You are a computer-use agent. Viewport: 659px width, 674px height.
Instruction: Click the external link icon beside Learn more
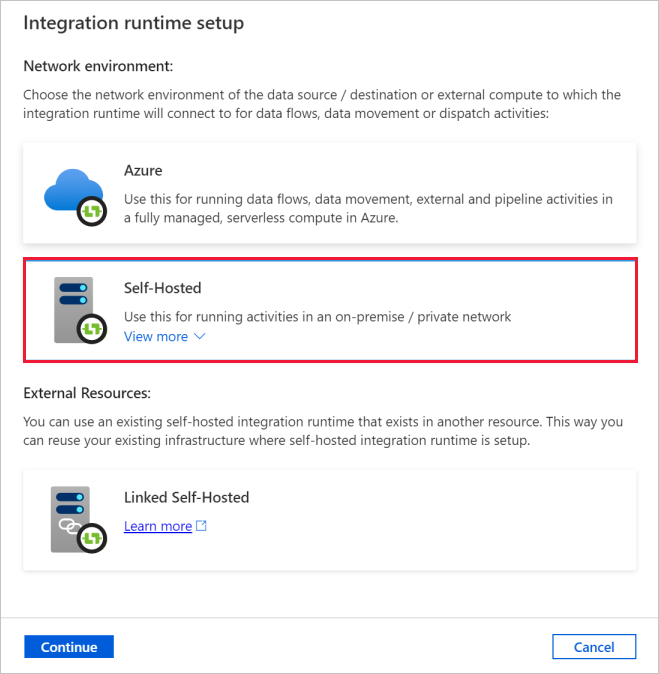pos(202,526)
